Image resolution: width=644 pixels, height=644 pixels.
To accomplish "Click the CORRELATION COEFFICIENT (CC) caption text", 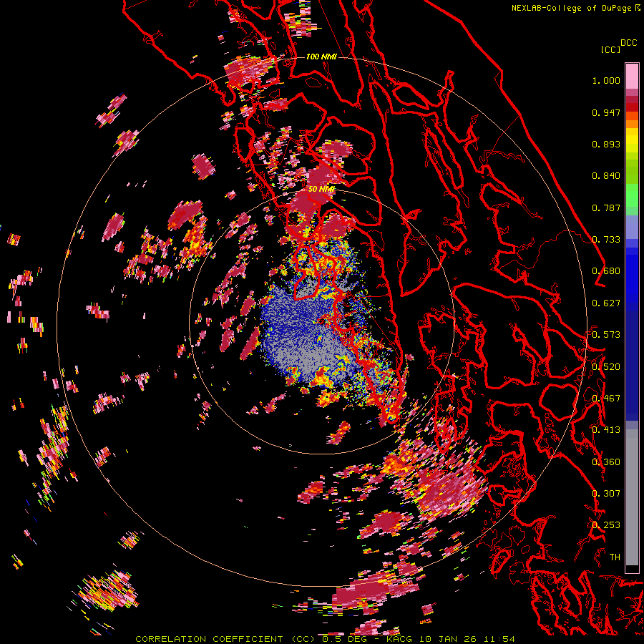I will click(225, 639).
